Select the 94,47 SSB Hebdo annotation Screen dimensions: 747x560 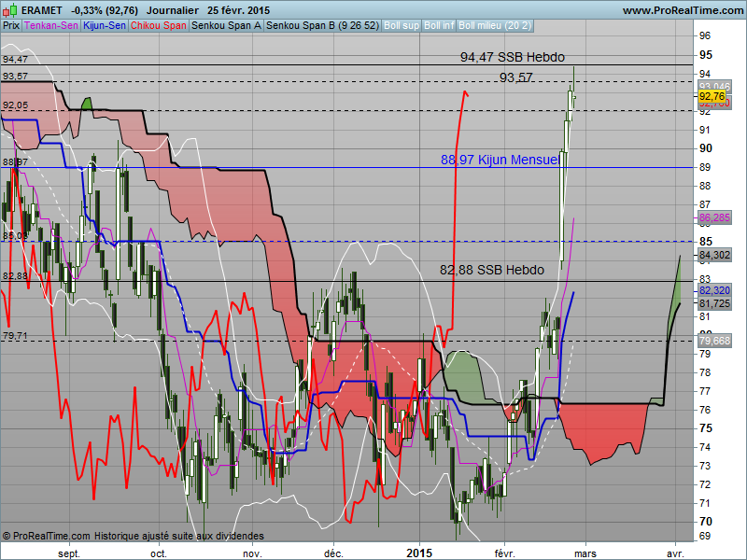pos(512,57)
